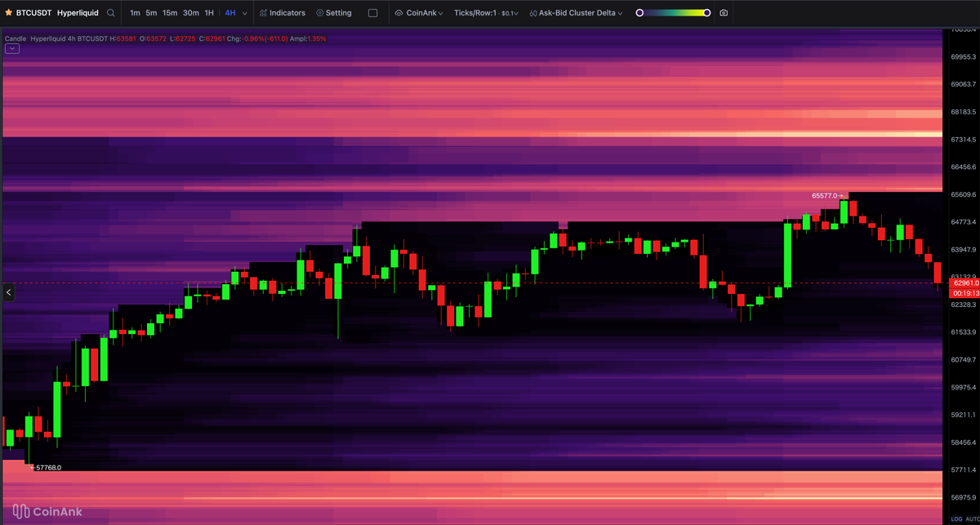Switch to the 5m timeframe

tap(151, 13)
